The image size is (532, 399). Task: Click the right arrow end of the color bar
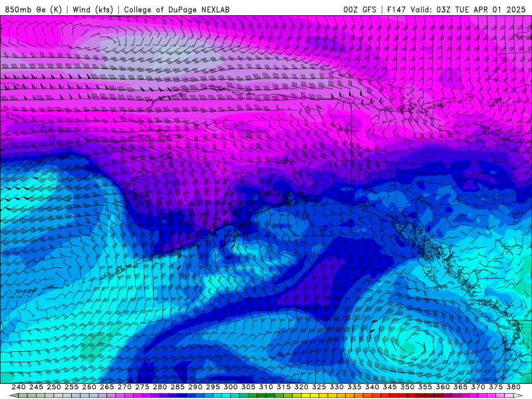[519, 396]
